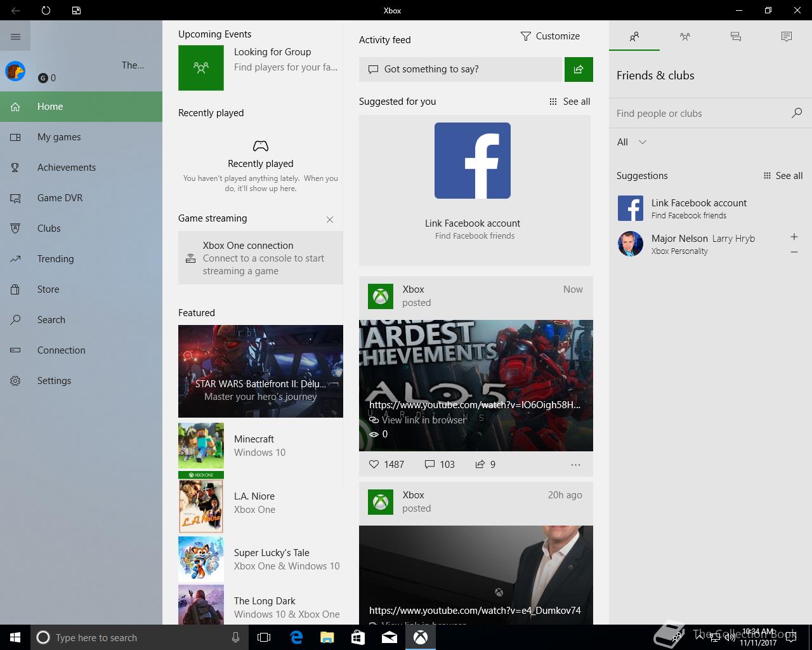The width and height of the screenshot is (812, 650).
Task: Go back with the title bar arrow
Action: [15, 10]
